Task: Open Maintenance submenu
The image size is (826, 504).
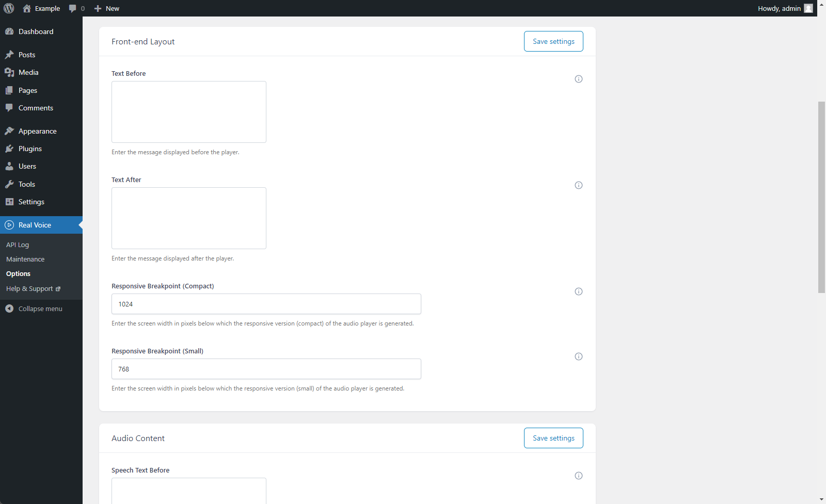Action: (41, 259)
